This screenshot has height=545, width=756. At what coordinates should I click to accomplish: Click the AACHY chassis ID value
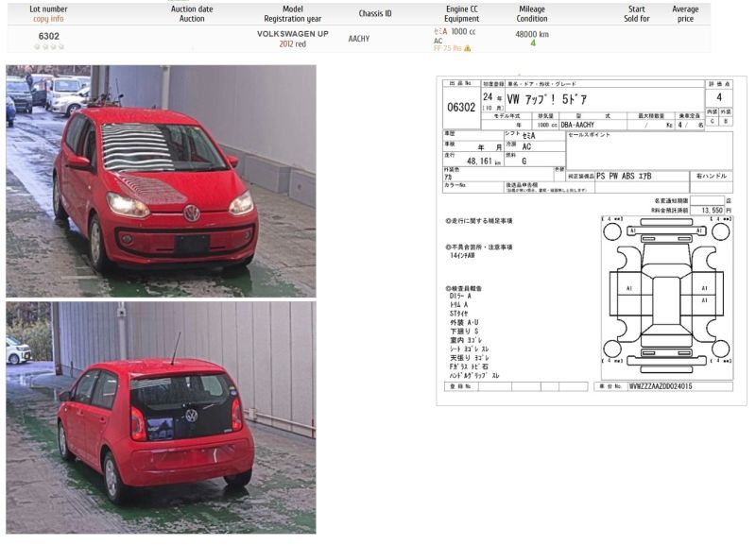point(359,39)
